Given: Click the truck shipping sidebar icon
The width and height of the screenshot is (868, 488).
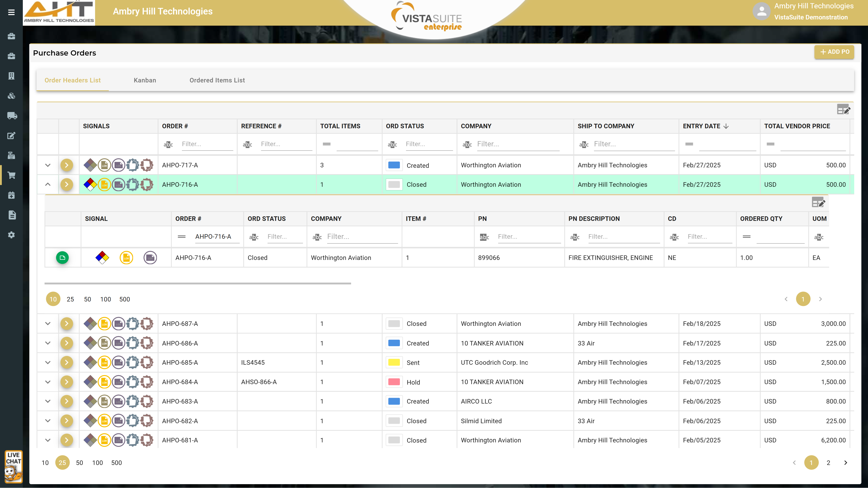Looking at the screenshot, I should pyautogui.click(x=12, y=116).
